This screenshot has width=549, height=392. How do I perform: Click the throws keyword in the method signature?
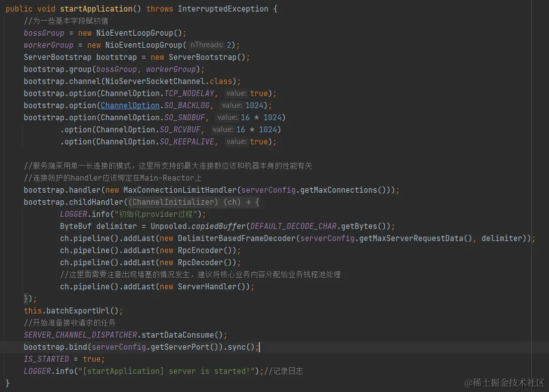pyautogui.click(x=160, y=9)
